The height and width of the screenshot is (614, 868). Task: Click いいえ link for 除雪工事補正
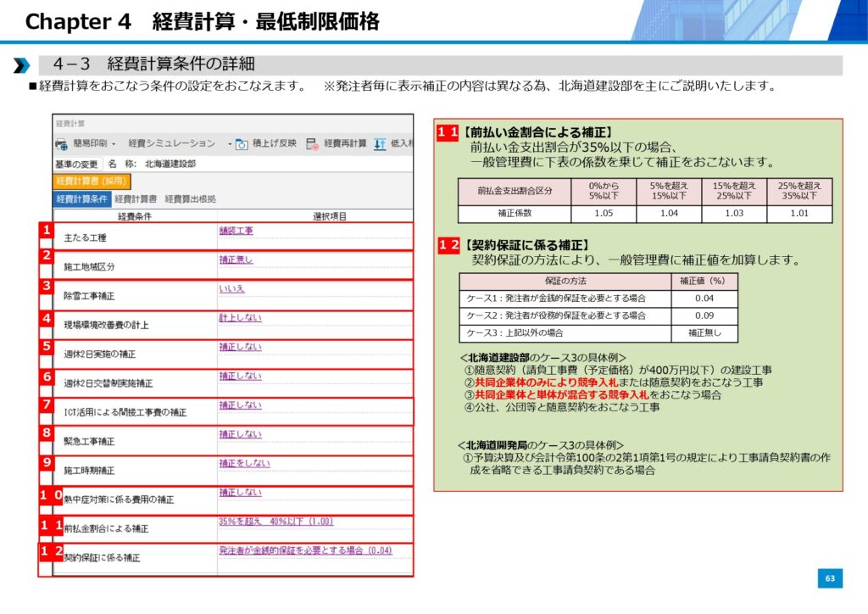pyautogui.click(x=231, y=288)
